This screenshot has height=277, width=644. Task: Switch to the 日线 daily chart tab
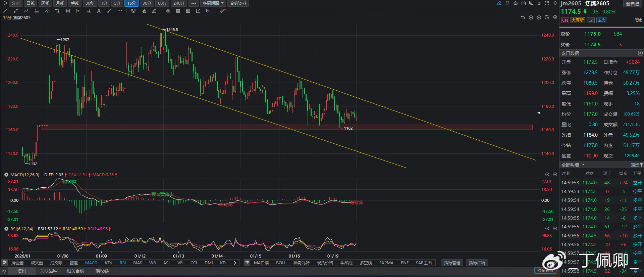(31, 3)
